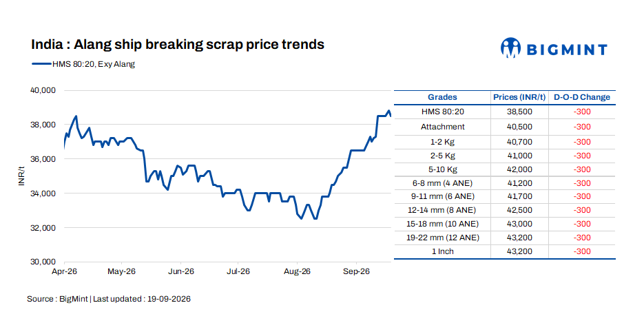Click the 1 Inch grade cell
The width and height of the screenshot is (644, 314).
click(x=442, y=251)
